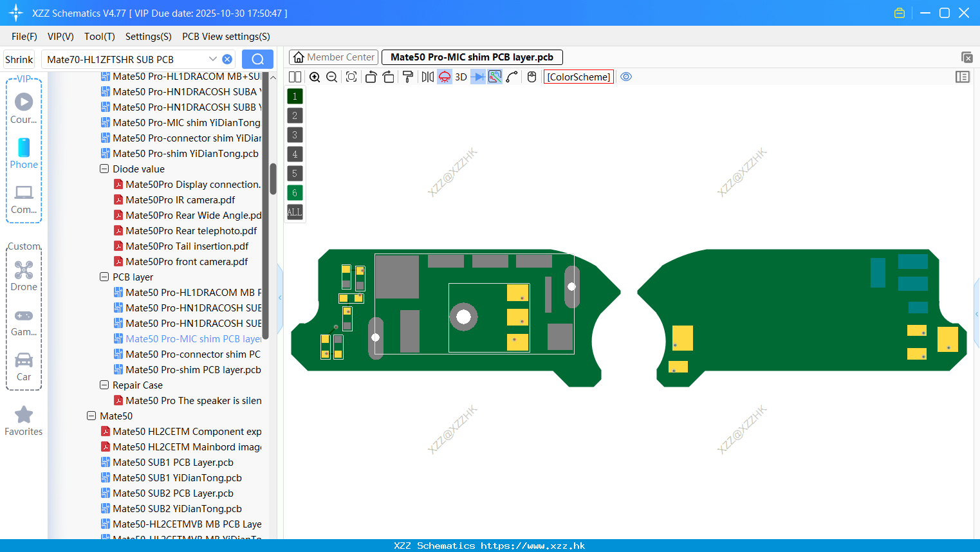Click the restore tabs icon at top right

pos(966,57)
